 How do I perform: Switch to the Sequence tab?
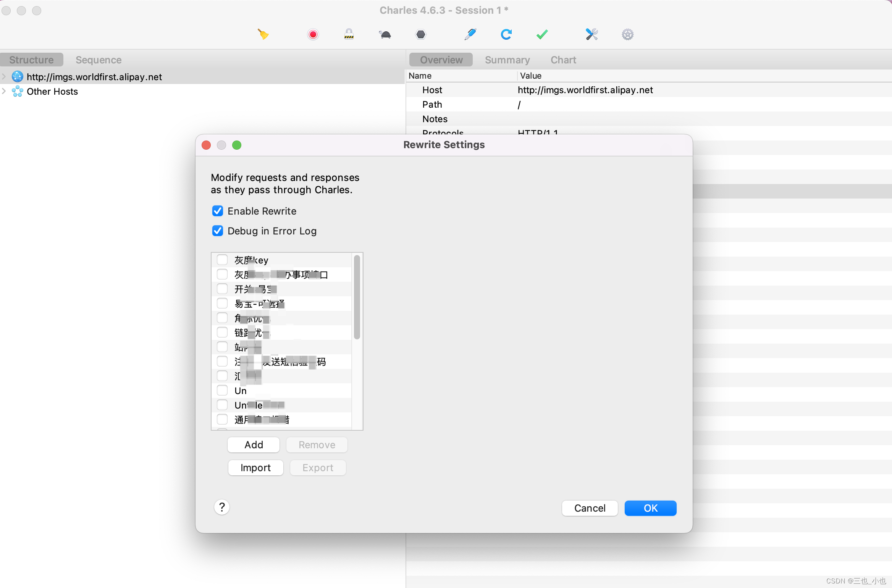pyautogui.click(x=98, y=60)
